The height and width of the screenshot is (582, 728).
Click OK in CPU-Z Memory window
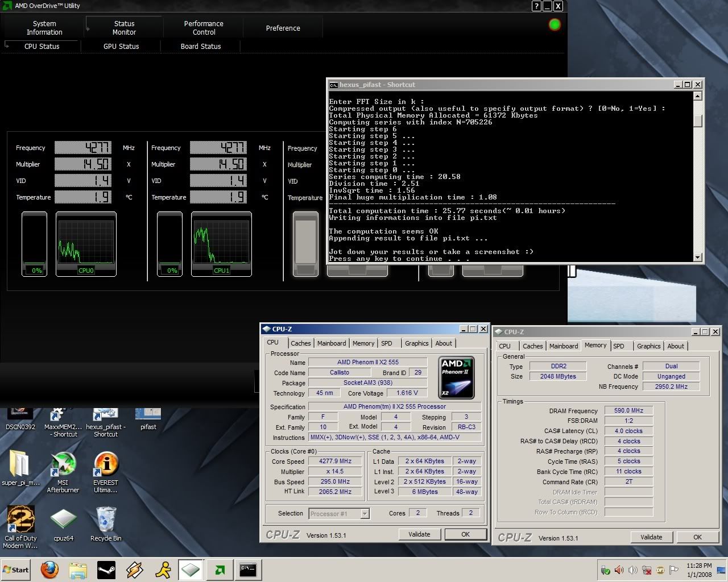pos(697,537)
